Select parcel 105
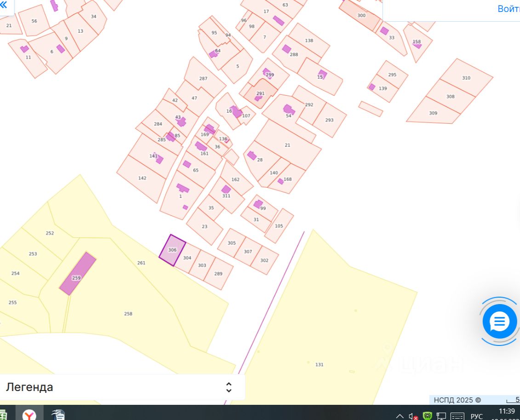 click(x=279, y=226)
